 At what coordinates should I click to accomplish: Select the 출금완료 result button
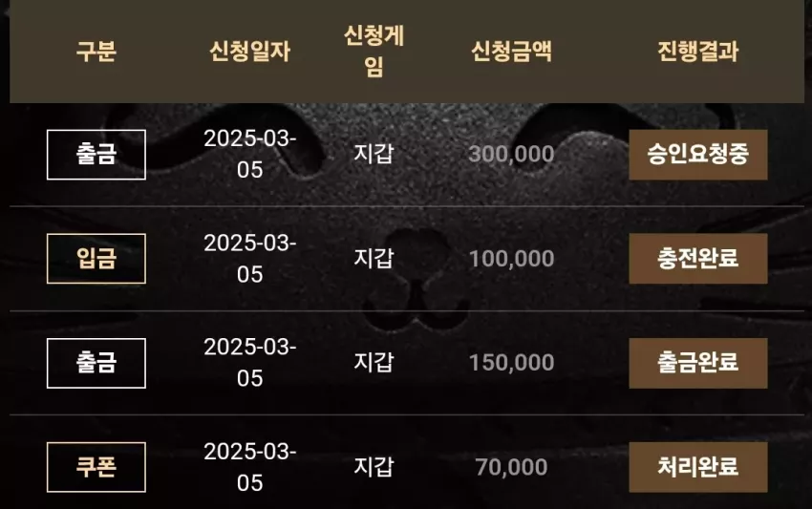tap(698, 363)
